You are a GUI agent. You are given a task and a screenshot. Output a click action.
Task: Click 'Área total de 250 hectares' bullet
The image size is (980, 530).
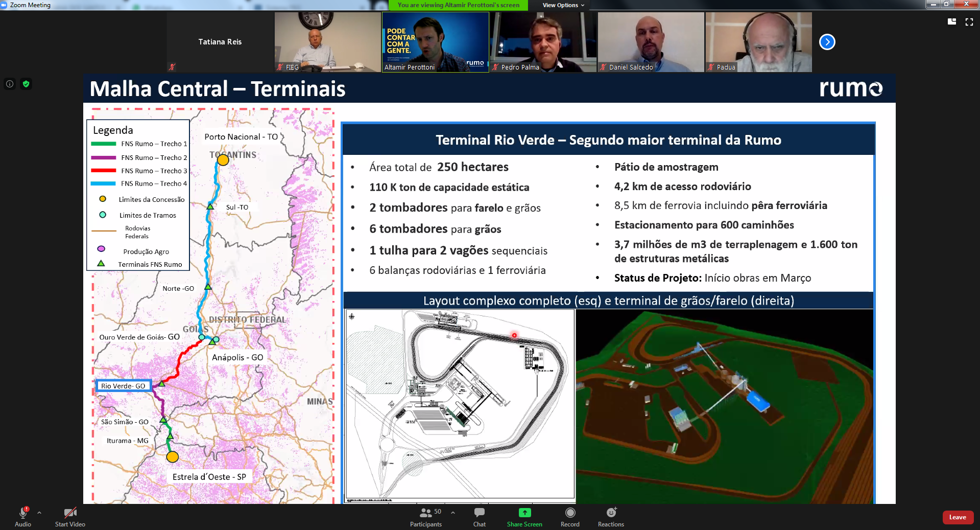pos(439,167)
